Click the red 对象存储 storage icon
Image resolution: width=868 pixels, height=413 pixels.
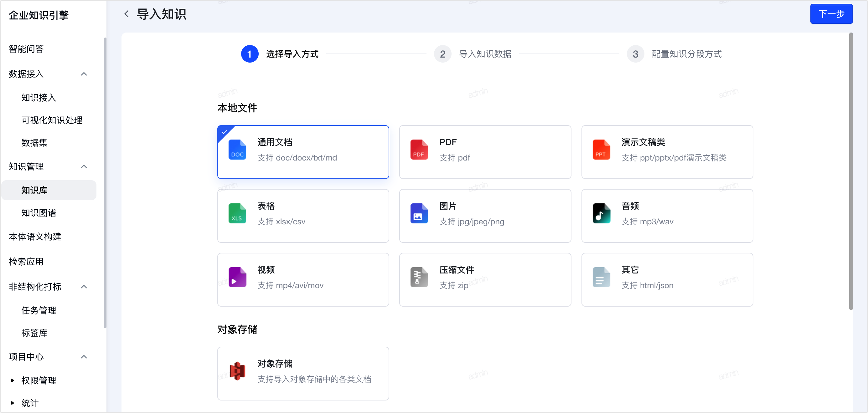coord(237,371)
